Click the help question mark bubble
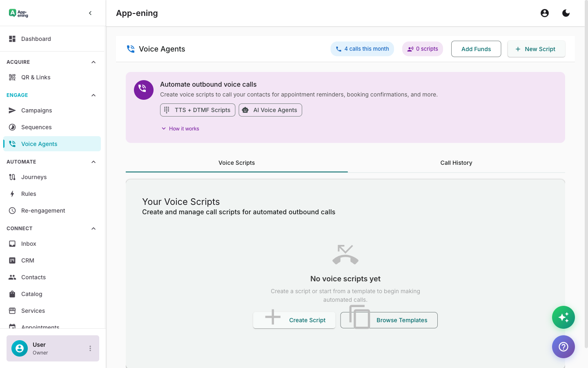The width and height of the screenshot is (588, 368). coord(563,347)
